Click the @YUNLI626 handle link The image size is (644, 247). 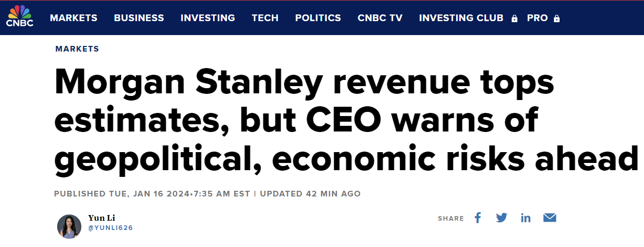pyautogui.click(x=110, y=227)
